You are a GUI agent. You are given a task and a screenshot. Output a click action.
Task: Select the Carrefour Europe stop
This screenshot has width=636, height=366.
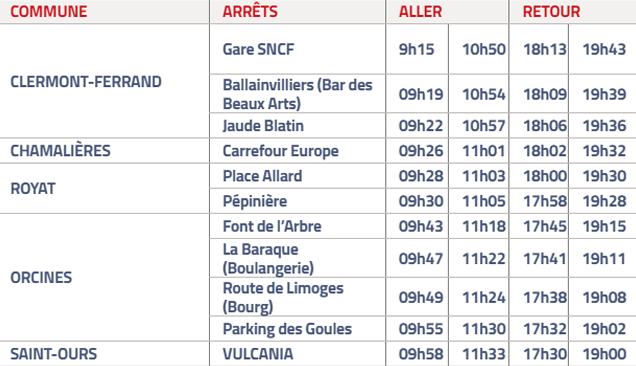pyautogui.click(x=280, y=151)
